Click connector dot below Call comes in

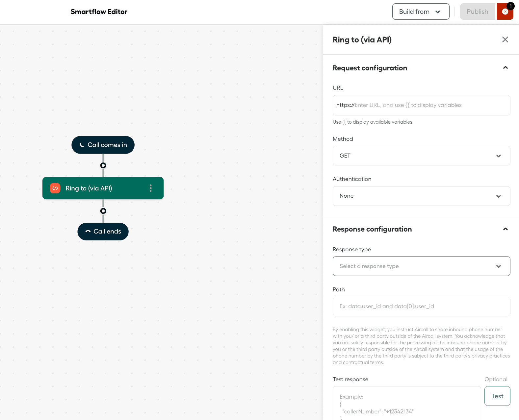pos(103,165)
